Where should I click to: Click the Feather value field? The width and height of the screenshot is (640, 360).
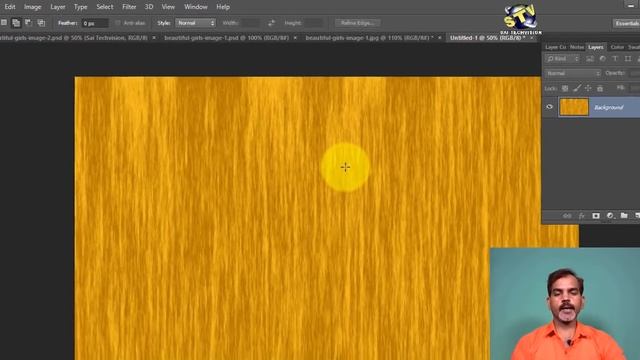pos(95,23)
